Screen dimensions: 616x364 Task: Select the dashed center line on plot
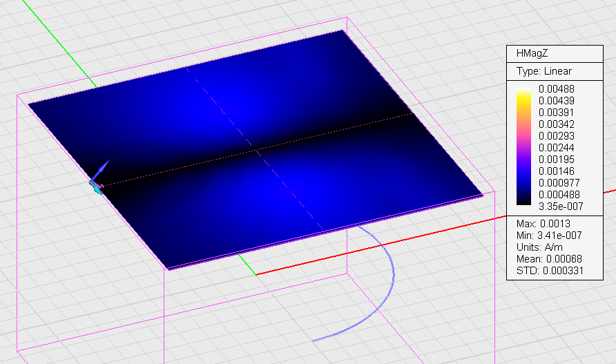[x=256, y=149]
